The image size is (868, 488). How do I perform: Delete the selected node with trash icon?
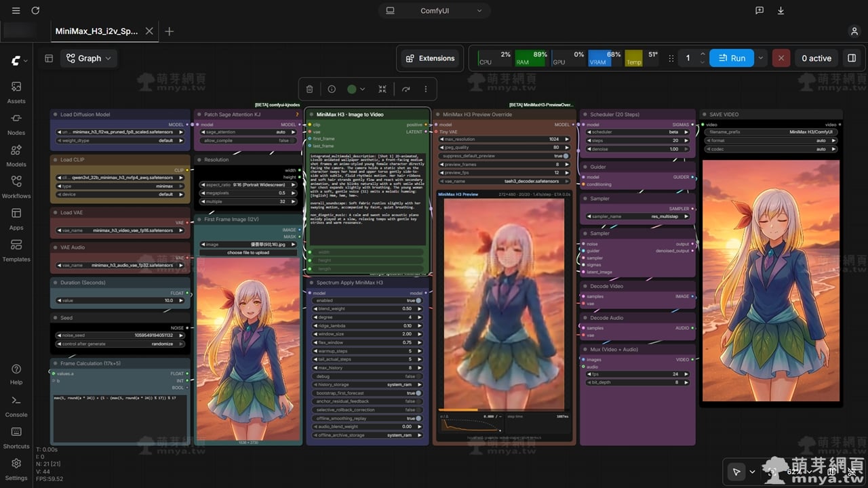(x=310, y=89)
